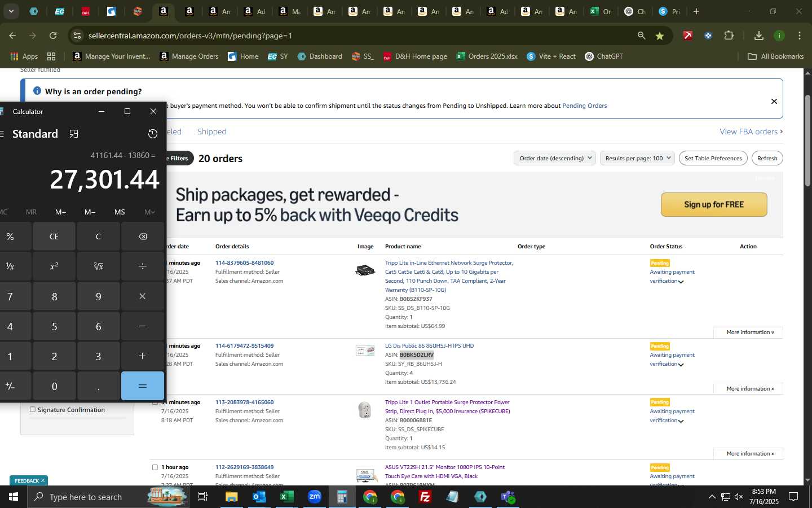
Task: Switch to the ChatGPT 'Ch' browser tab
Action: tap(635, 11)
